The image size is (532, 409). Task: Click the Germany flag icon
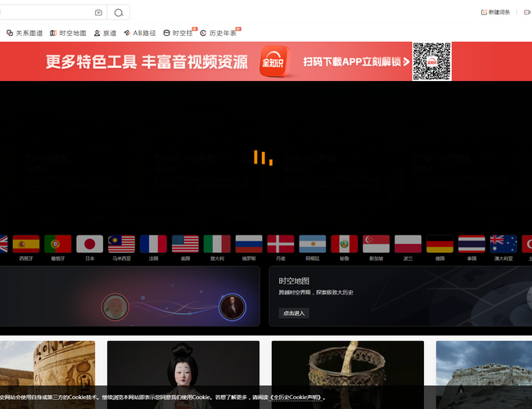[x=440, y=244]
